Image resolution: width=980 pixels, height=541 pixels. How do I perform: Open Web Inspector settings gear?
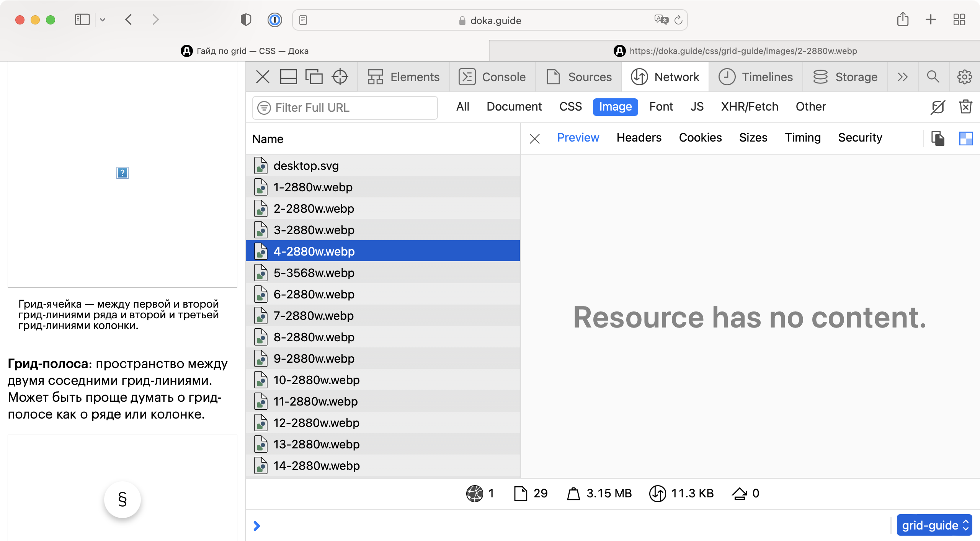pyautogui.click(x=964, y=77)
